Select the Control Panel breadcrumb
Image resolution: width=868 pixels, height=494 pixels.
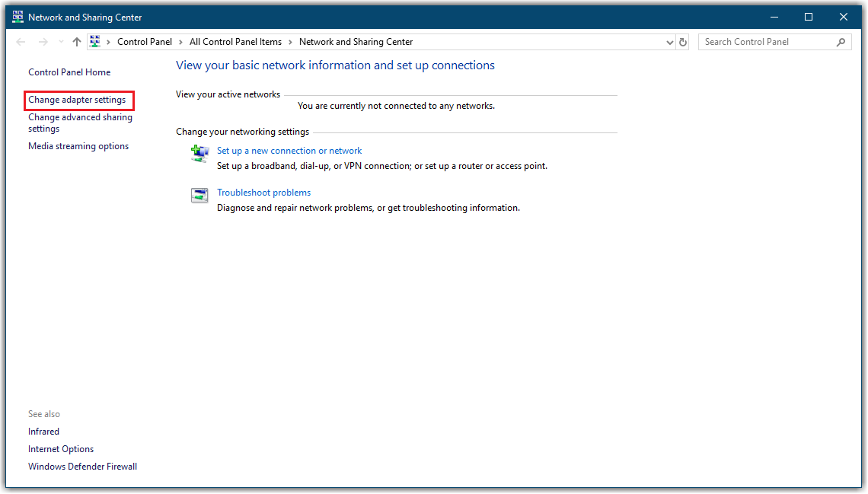click(145, 42)
